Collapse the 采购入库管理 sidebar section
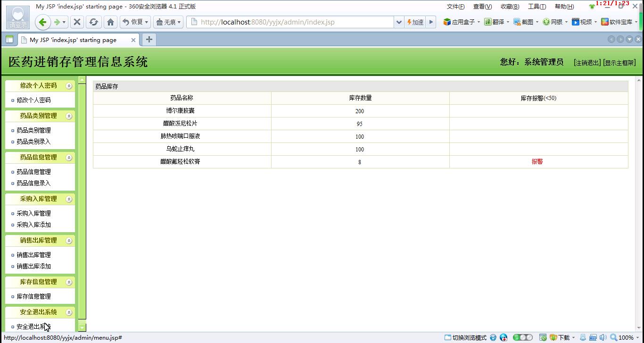This screenshot has width=644, height=343. click(69, 199)
